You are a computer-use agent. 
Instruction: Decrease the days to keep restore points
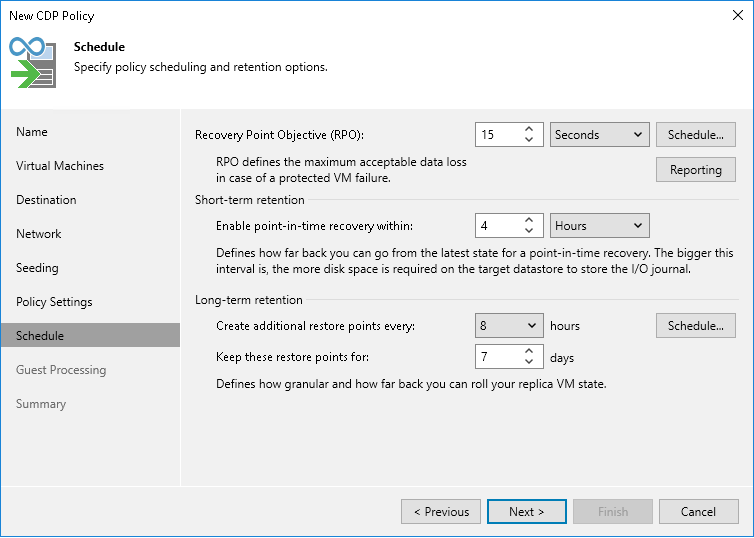(529, 362)
